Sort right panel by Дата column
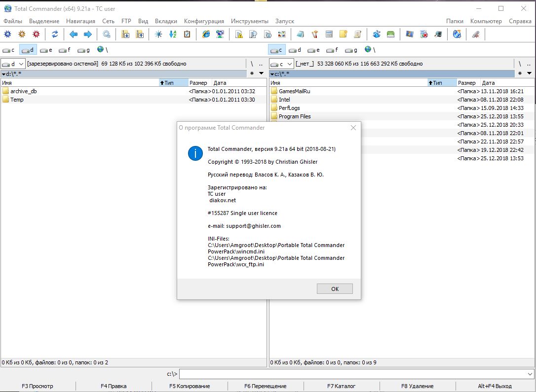Screen dimensions: 536x392 click(x=507, y=83)
